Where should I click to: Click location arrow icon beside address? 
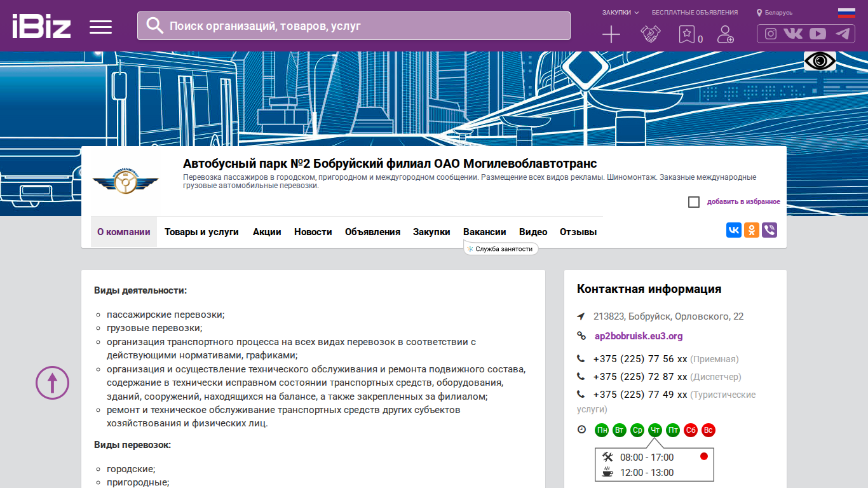click(x=581, y=316)
